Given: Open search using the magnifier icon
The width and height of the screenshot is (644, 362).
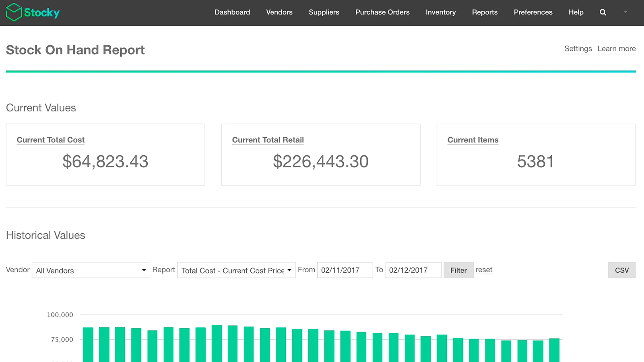Looking at the screenshot, I should pyautogui.click(x=603, y=12).
